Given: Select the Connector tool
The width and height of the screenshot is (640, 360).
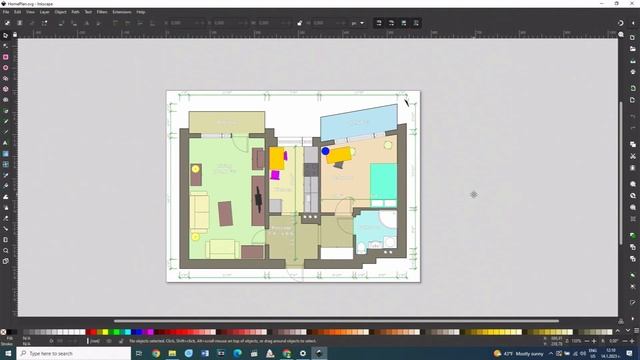Looking at the screenshot, I should (5, 229).
